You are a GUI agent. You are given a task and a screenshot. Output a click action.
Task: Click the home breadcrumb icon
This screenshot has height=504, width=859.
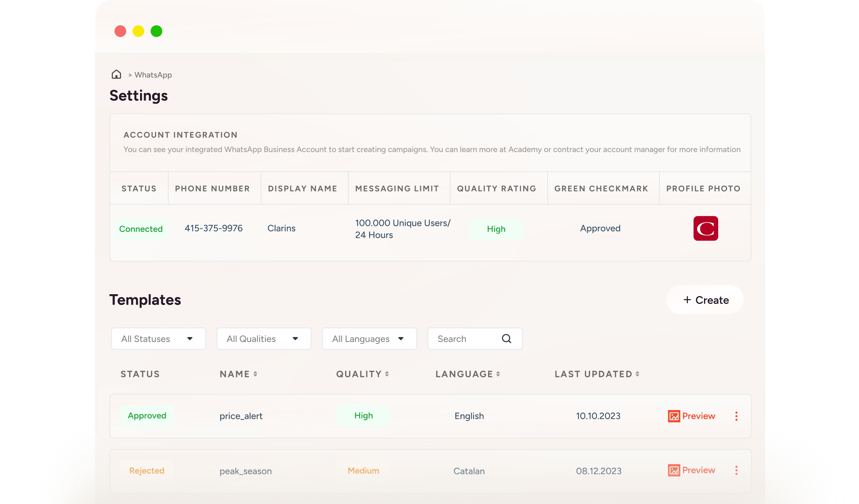pyautogui.click(x=116, y=74)
